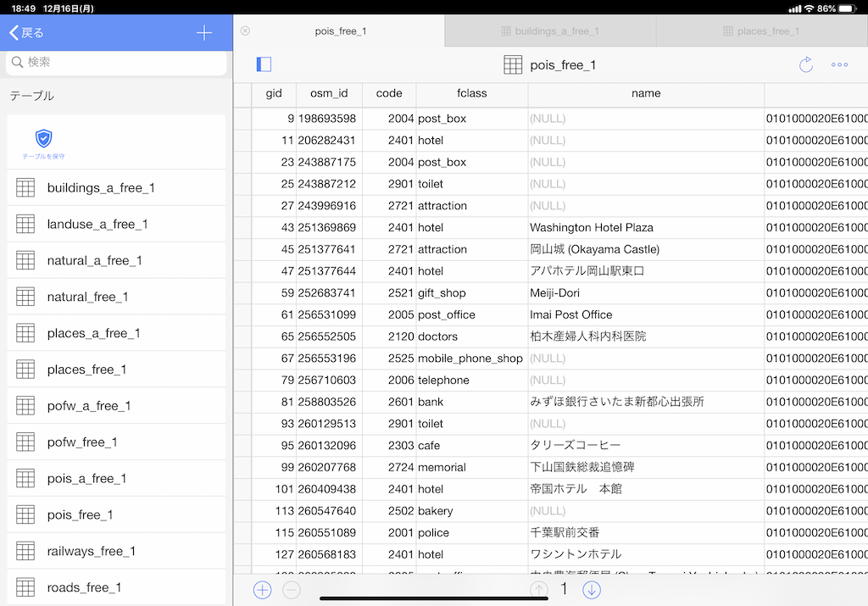Screen dimensions: 868x606
Task: Focus the 検索 search field
Action: click(116, 62)
